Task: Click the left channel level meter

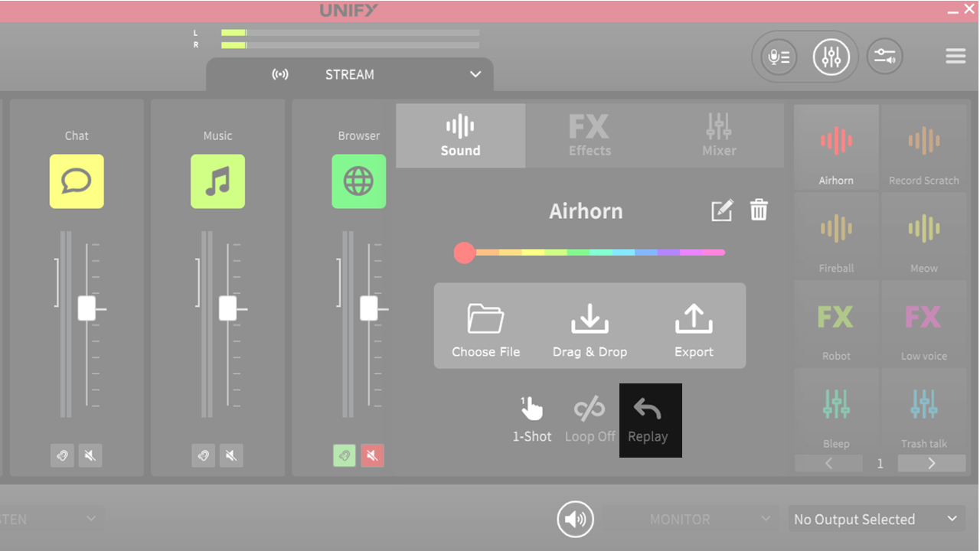Action: pyautogui.click(x=350, y=33)
